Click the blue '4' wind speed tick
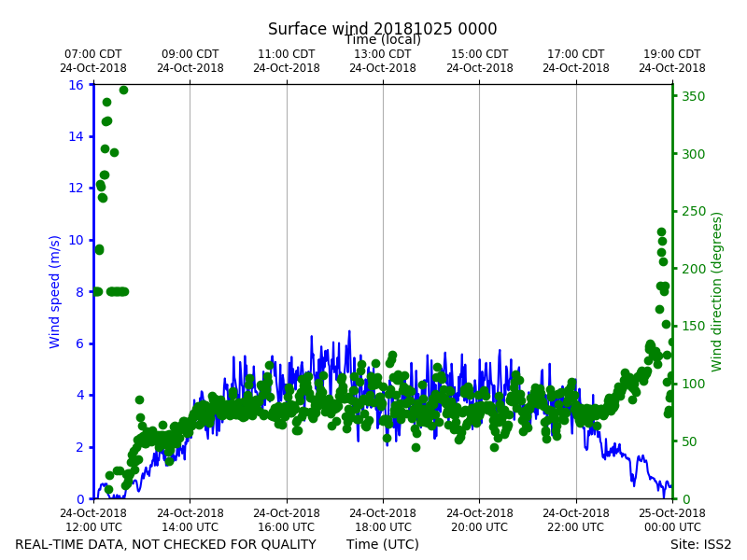Image resolution: width=747 pixels, height=560 pixels. [x=79, y=395]
